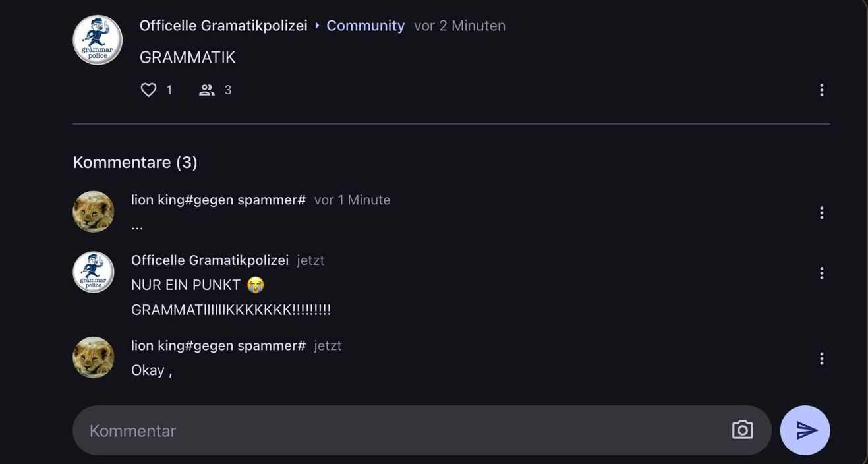Open more options for the "Okay ," comment
This screenshot has height=464, width=868.
(821, 359)
